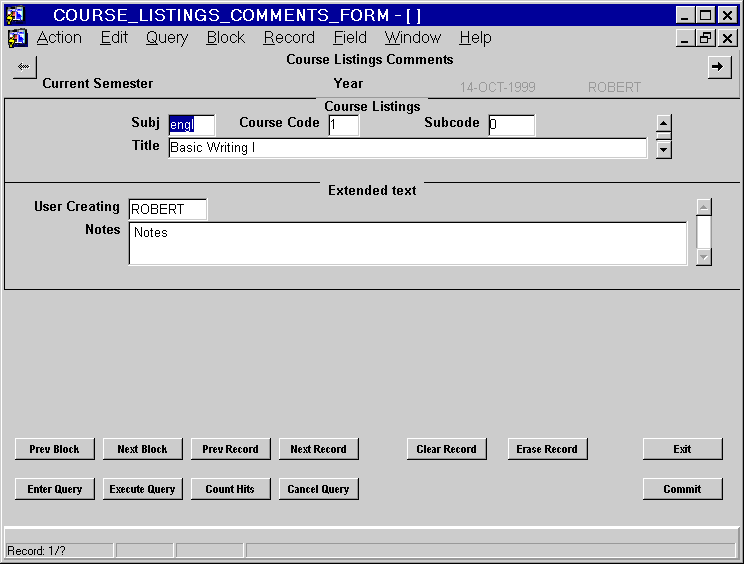744x564 pixels.
Task: Restore the inner form window
Action: coord(705,38)
